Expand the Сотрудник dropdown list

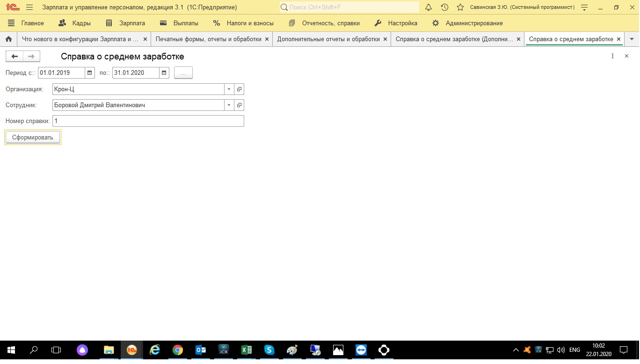pos(229,105)
